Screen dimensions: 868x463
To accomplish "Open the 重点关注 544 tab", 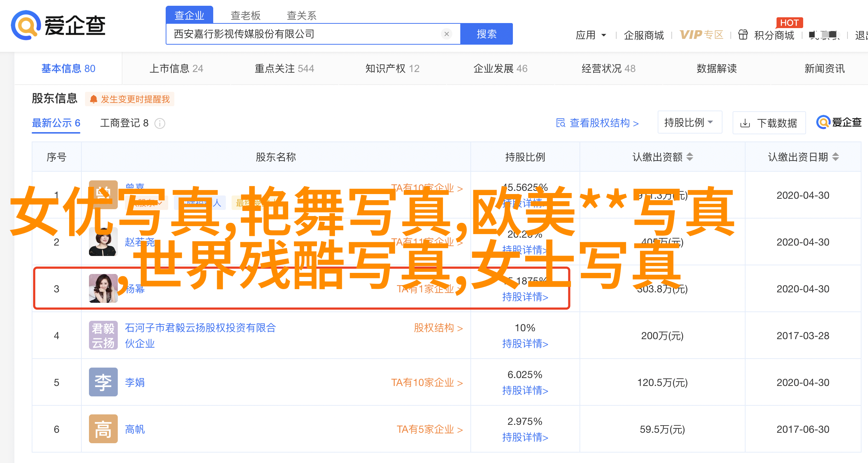I will coord(285,68).
